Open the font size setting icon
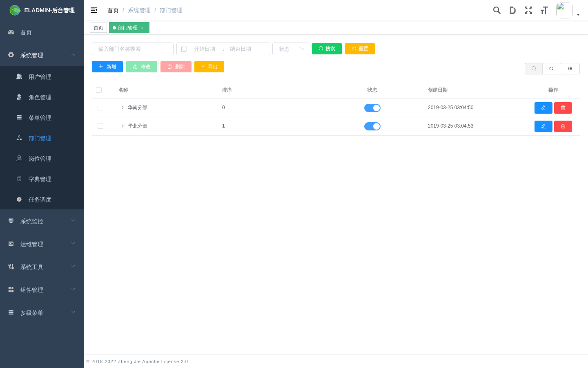588x368 pixels. coord(544,10)
